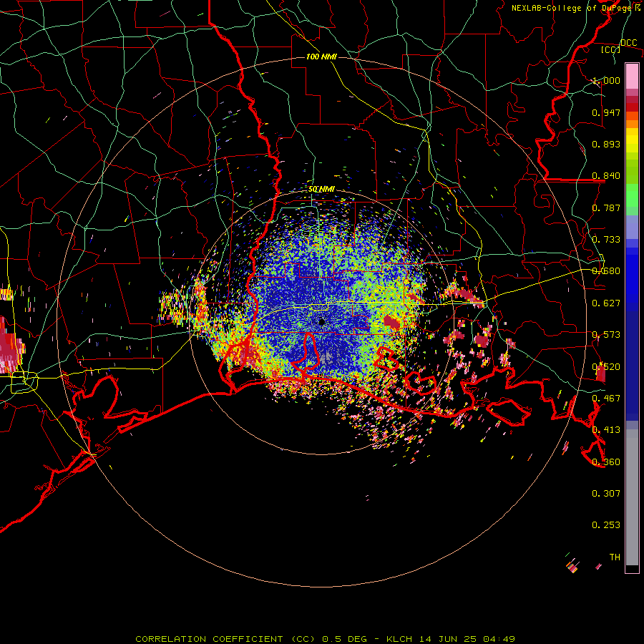The height and width of the screenshot is (644, 644).
Task: Click the 50 NMI range ring label
Action: pyautogui.click(x=321, y=190)
